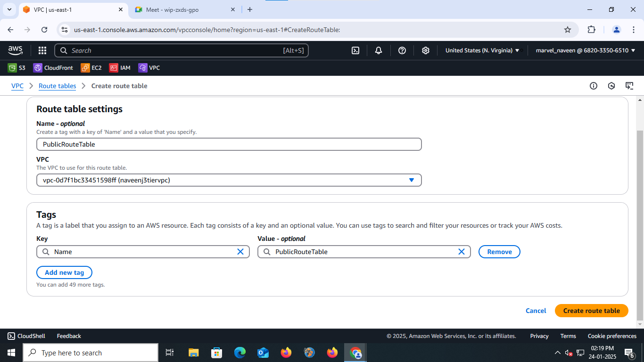Open the help question mark menu
The width and height of the screenshot is (644, 362).
pyautogui.click(x=402, y=50)
